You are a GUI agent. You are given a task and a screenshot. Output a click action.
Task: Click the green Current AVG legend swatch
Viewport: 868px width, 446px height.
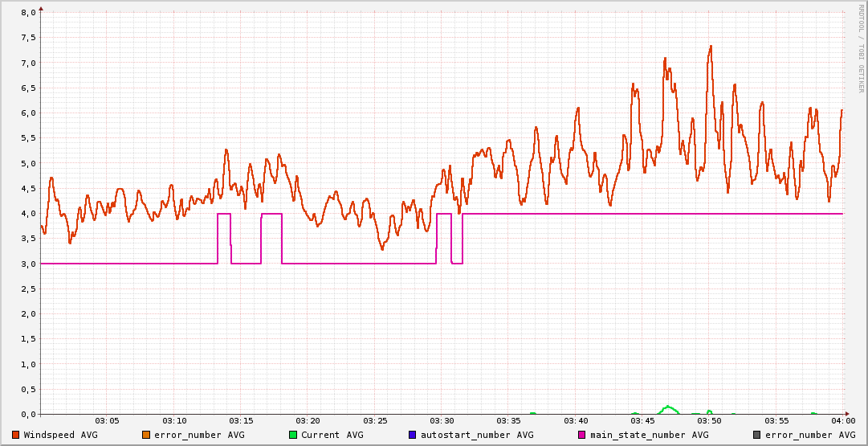click(x=293, y=435)
